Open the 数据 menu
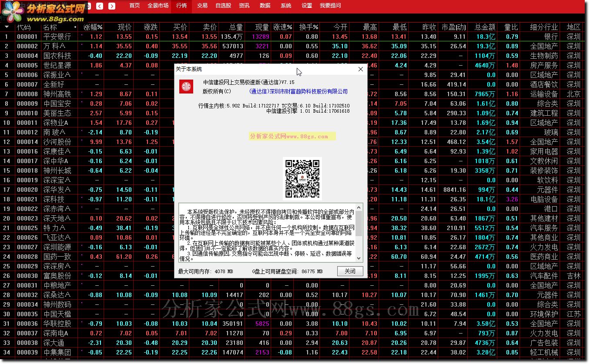The image size is (590, 364). click(x=265, y=6)
